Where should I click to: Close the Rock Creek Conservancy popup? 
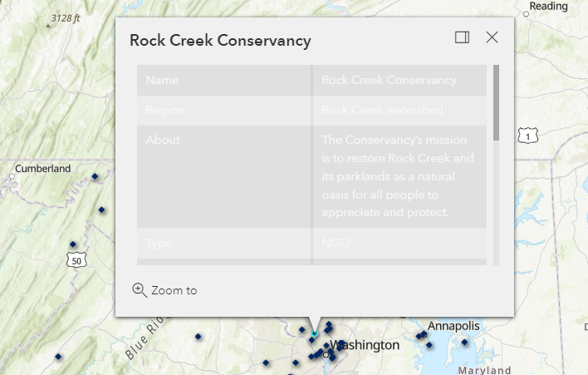492,37
